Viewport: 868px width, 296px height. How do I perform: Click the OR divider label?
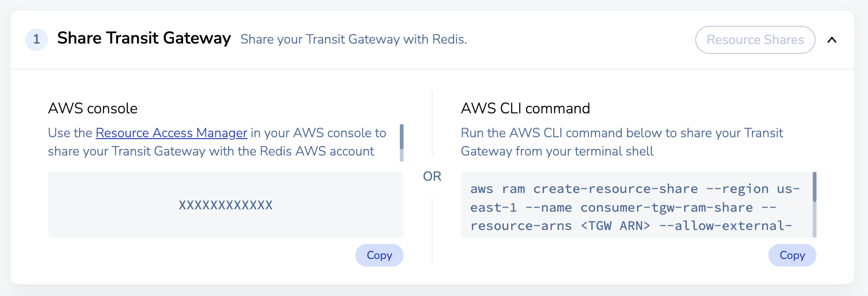click(432, 177)
